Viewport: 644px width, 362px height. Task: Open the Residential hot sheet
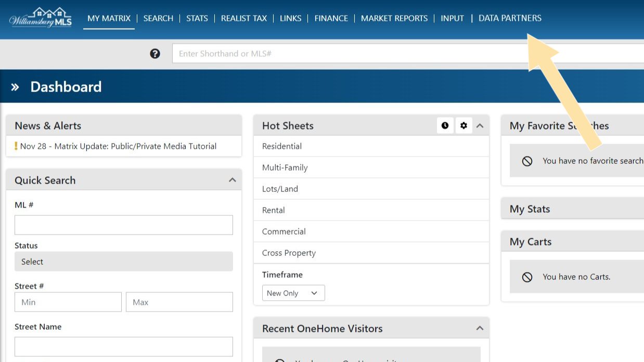click(x=281, y=146)
